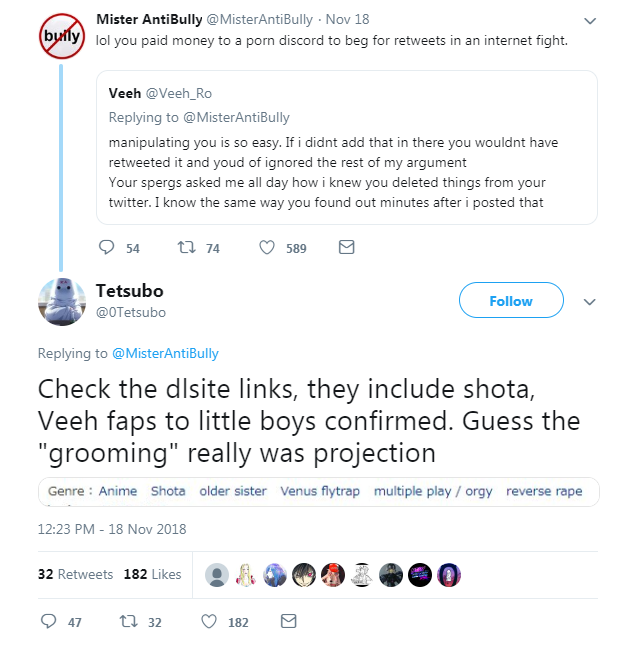Open the Mister AntiBully tweet options chevron
This screenshot has width=635, height=657.
pyautogui.click(x=589, y=21)
